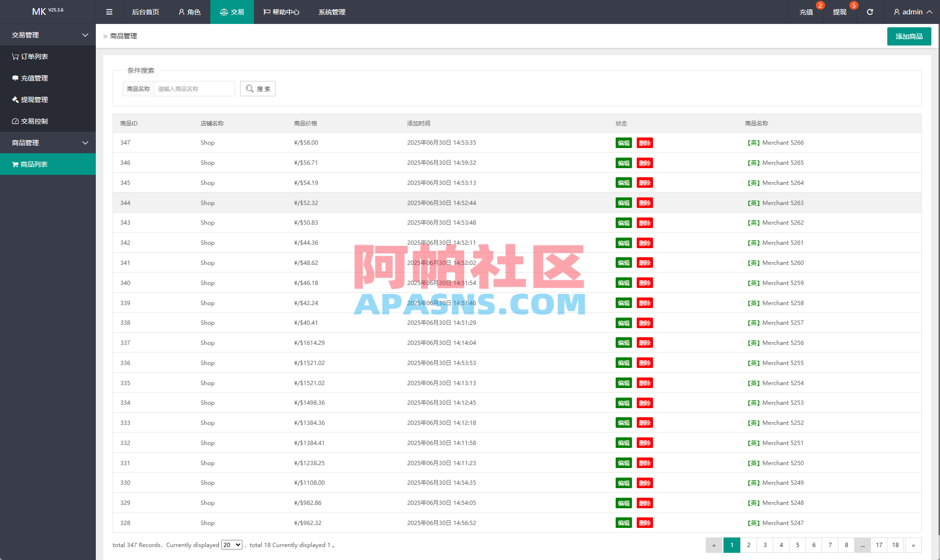Click the 商品名称 search input field
Image resolution: width=940 pixels, height=560 pixels.
coord(194,88)
